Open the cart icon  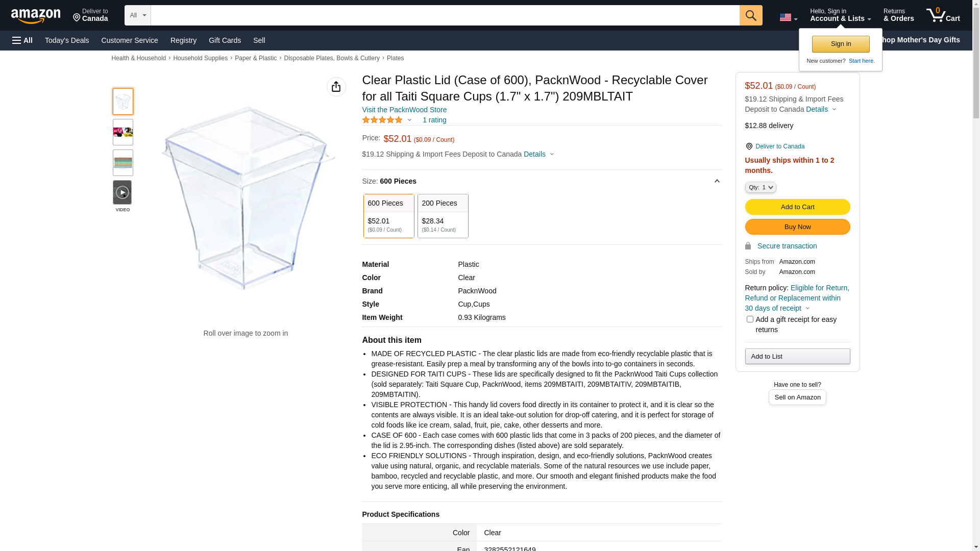(942, 15)
